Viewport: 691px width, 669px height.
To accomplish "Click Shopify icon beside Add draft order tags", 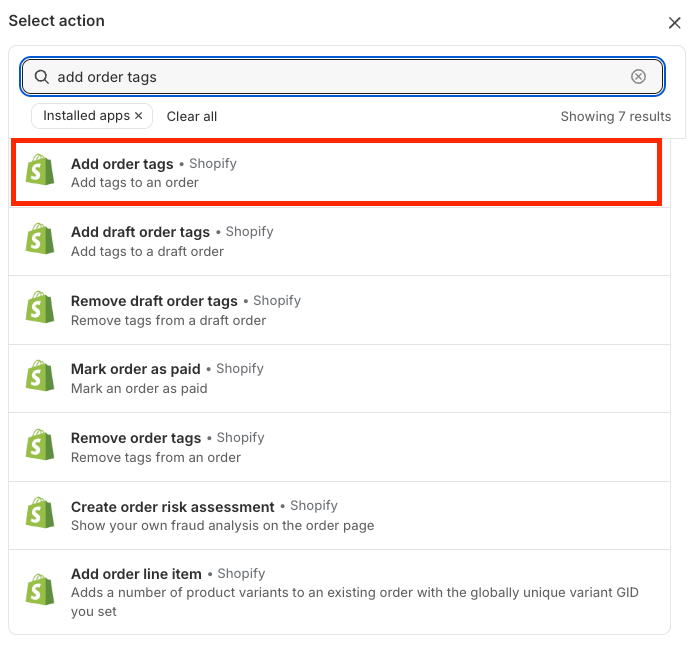I will [40, 238].
